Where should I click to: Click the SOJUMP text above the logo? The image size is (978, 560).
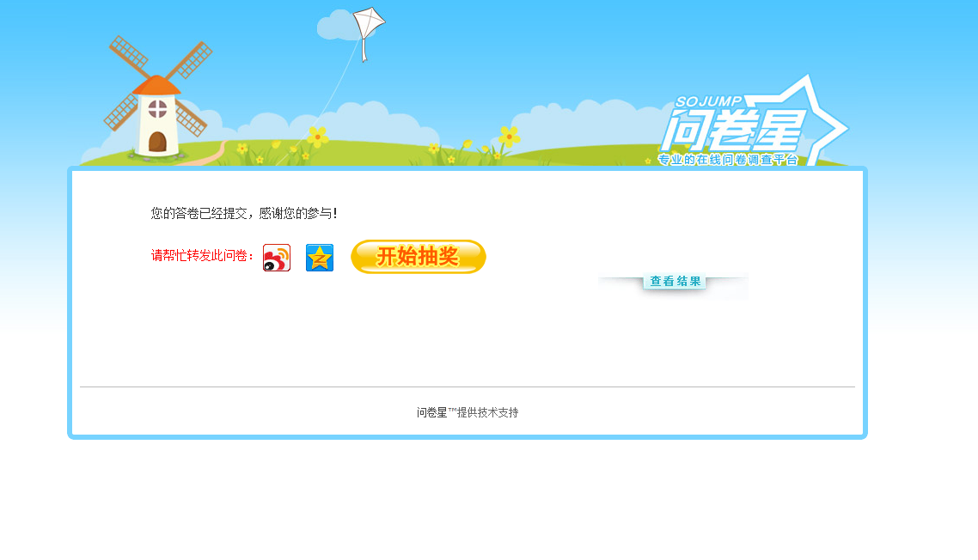pos(708,101)
